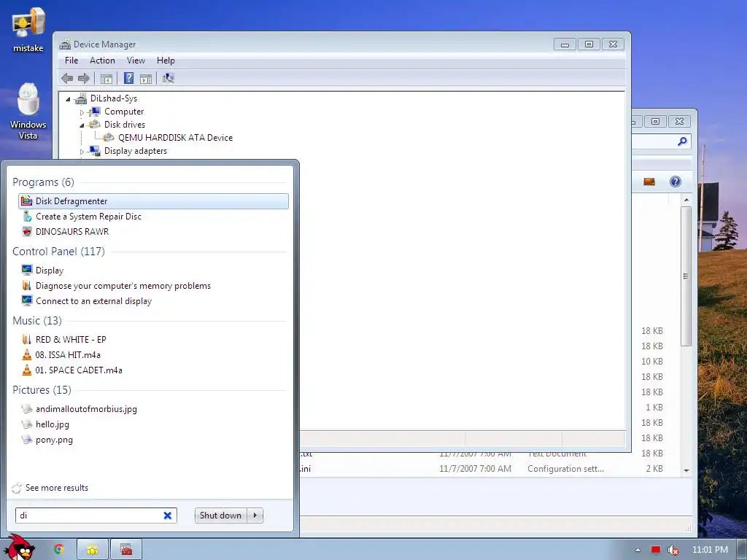Open Connect to an external display

coord(93,301)
